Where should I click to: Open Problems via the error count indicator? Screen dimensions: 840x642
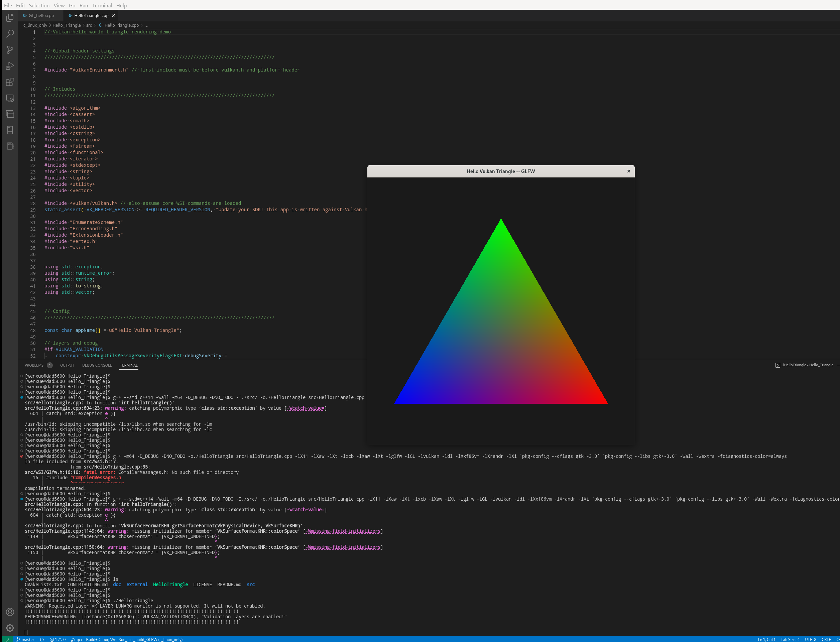pyautogui.click(x=58, y=639)
